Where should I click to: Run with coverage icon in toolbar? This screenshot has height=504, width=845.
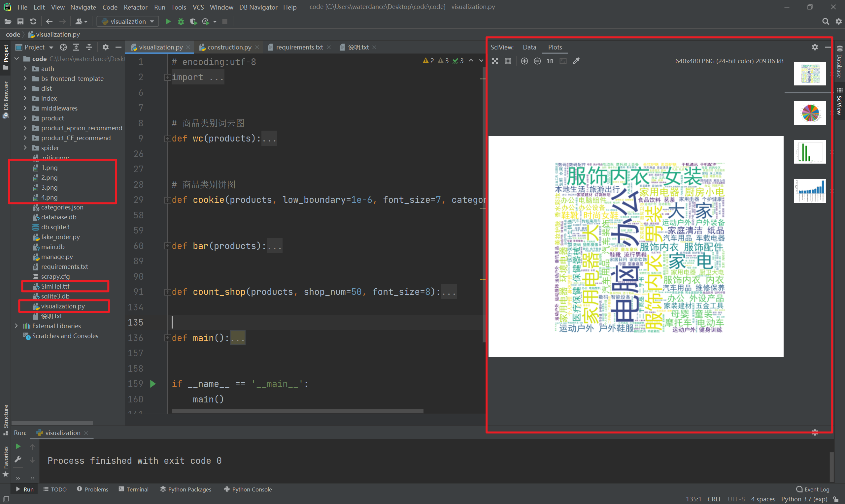(193, 21)
